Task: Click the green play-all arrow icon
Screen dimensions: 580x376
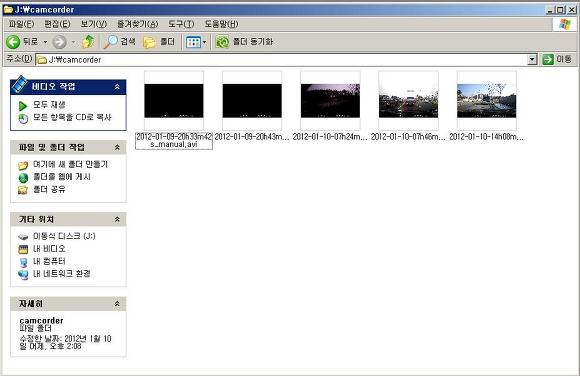Action: (x=23, y=106)
